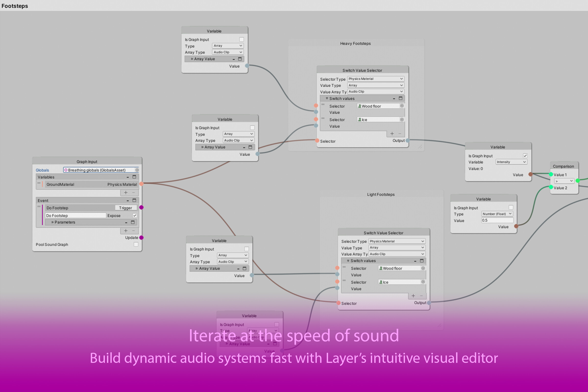The image size is (588, 392).
Task: Click the Globals link in Graph Input
Action: pos(42,170)
